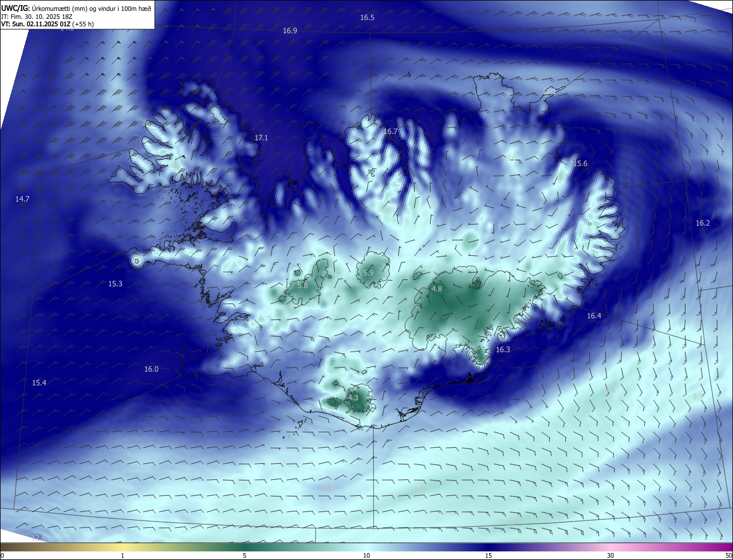733x560 pixels.
Task: Click the 5.9 value on the glacier
Action: pyautogui.click(x=368, y=273)
